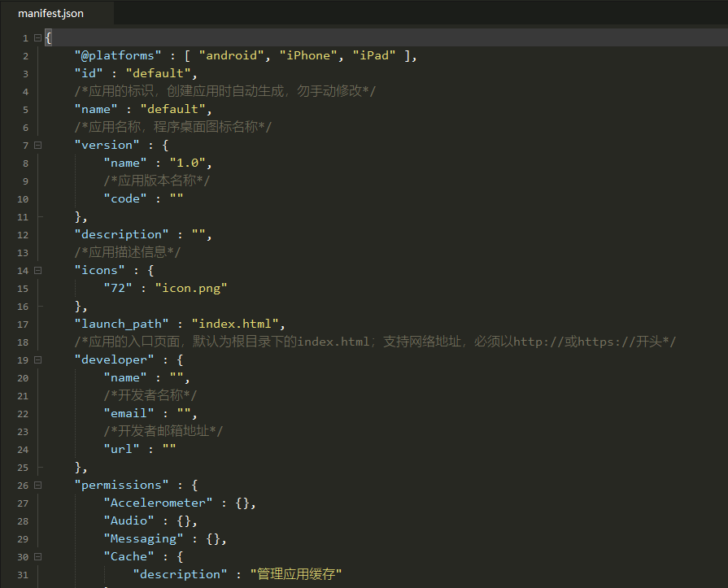Click the comment 开发者邮箱地址

pos(163,432)
